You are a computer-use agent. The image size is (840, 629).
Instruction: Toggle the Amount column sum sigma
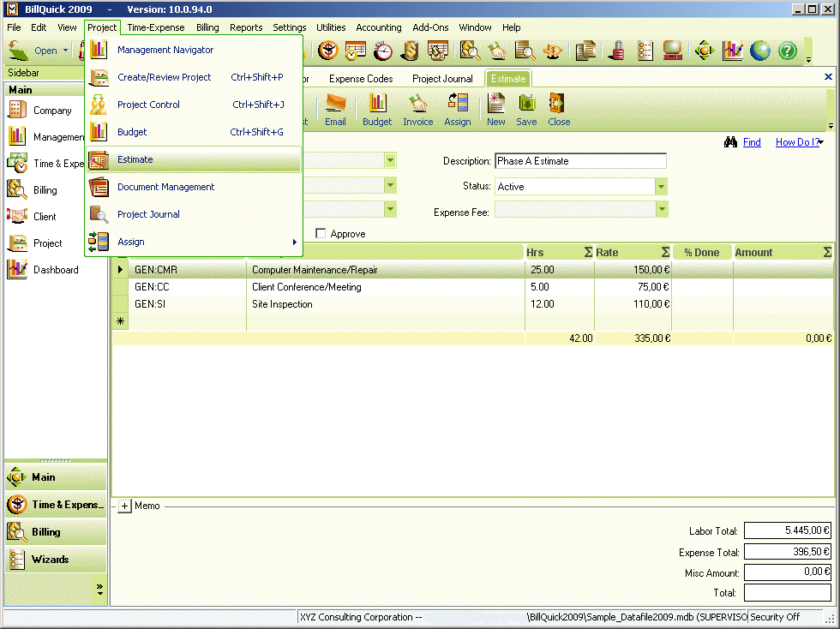827,252
